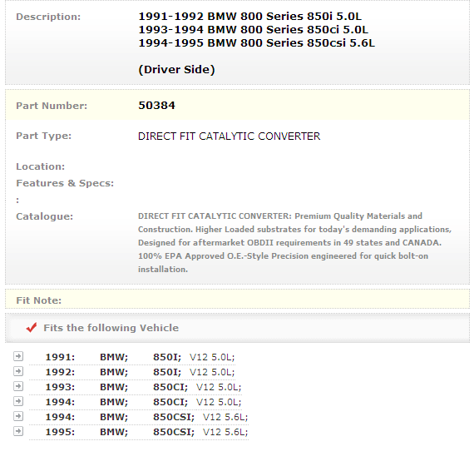
Task: Click the arrow icon beside 1991 850I
Action: coord(18,356)
